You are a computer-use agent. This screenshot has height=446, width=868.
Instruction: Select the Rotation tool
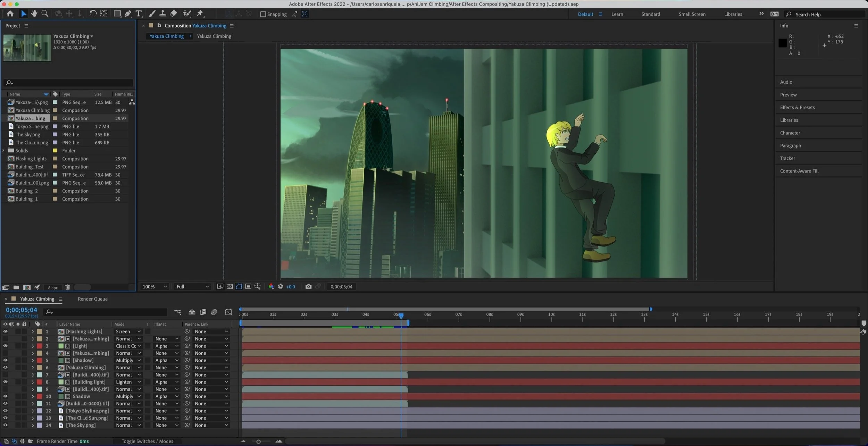(x=93, y=14)
